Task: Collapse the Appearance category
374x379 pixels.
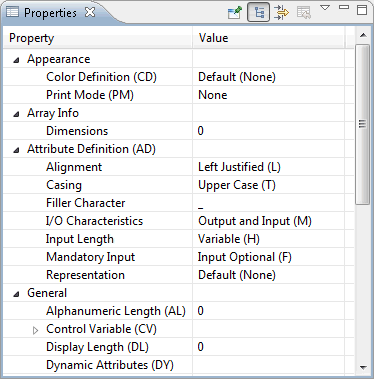Action: pos(16,60)
